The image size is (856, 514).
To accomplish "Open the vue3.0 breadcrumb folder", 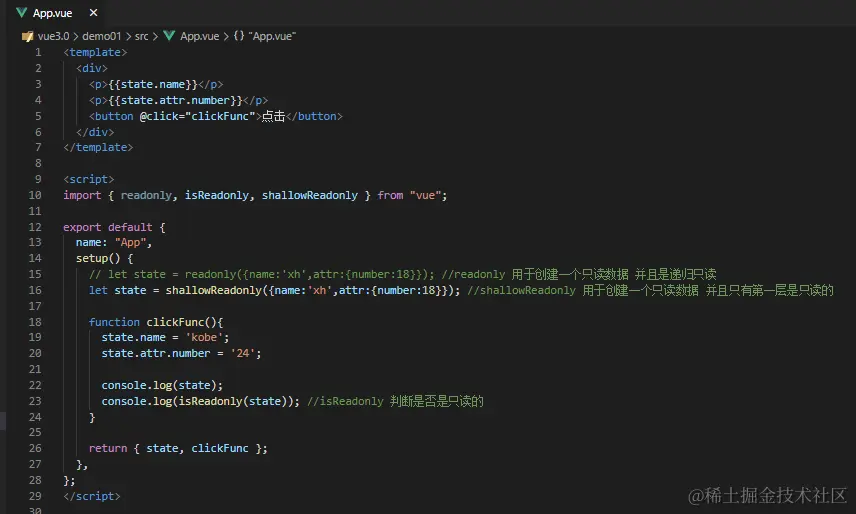I will coord(54,36).
